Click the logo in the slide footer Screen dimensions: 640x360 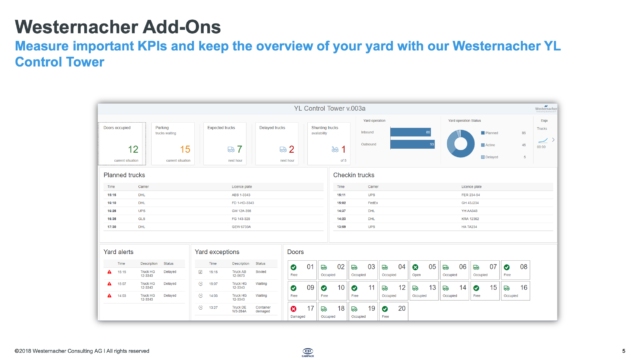click(x=308, y=352)
